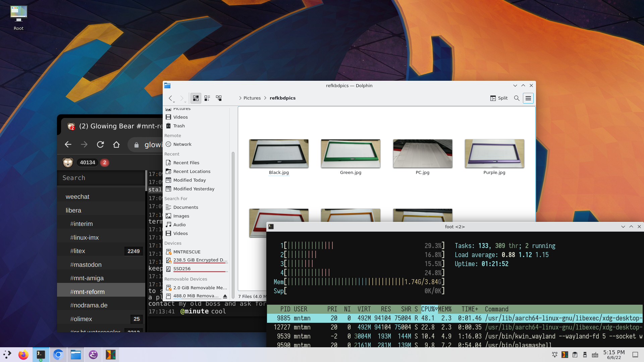Launch Firefox from the taskbar
This screenshot has width=644, height=362.
pos(23,355)
